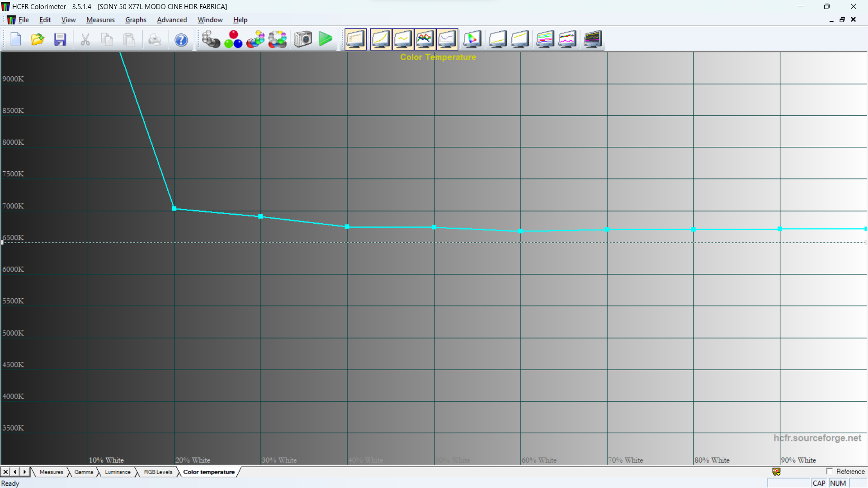The image size is (868, 488).
Task: Switch to the RGB Levels tab
Action: coord(158,472)
